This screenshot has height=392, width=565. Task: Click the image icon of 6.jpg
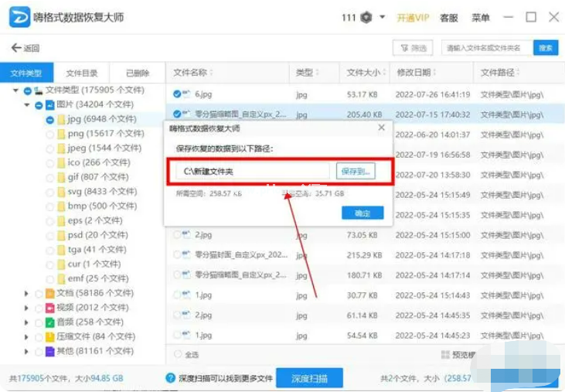pos(186,94)
